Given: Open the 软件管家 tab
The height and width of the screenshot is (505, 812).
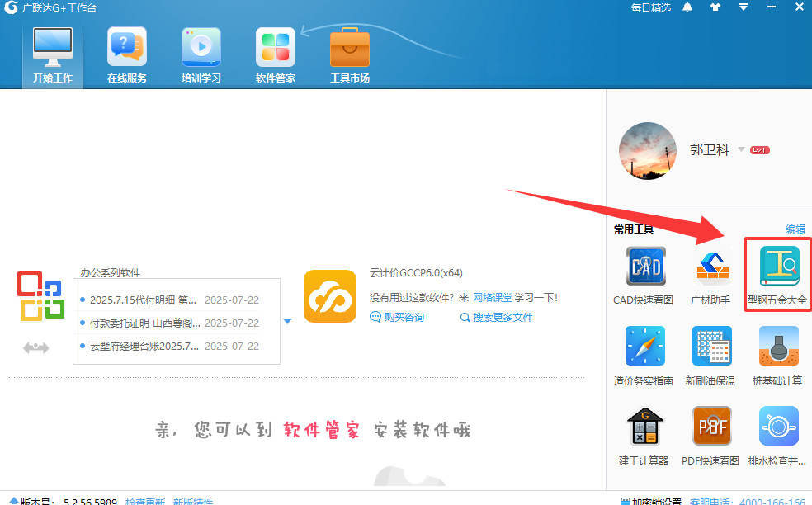Looking at the screenshot, I should (x=276, y=56).
